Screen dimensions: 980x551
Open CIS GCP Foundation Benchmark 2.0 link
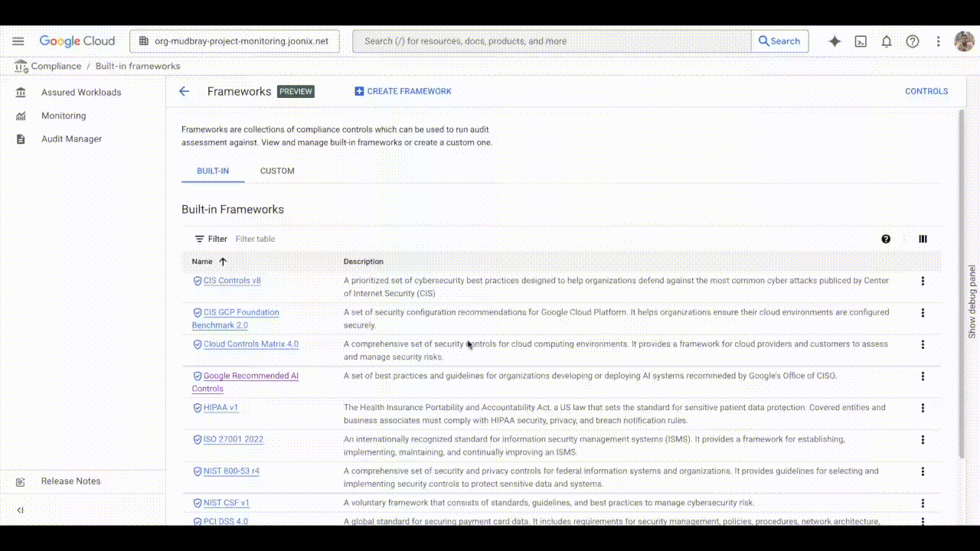pyautogui.click(x=236, y=318)
